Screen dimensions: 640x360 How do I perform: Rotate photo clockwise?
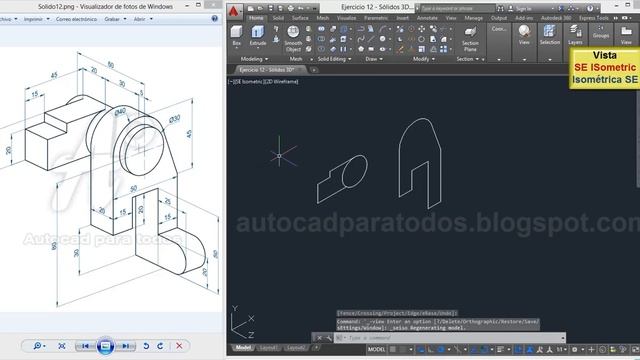(160, 346)
